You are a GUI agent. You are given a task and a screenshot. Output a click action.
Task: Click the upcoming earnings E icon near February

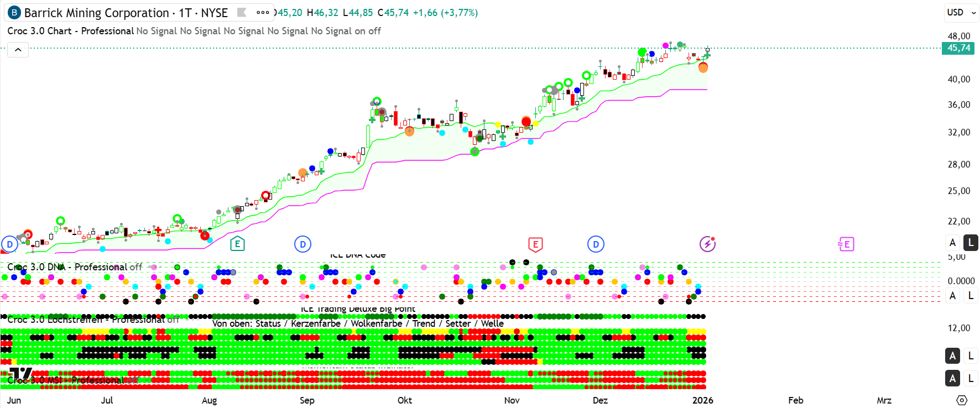pyautogui.click(x=846, y=244)
